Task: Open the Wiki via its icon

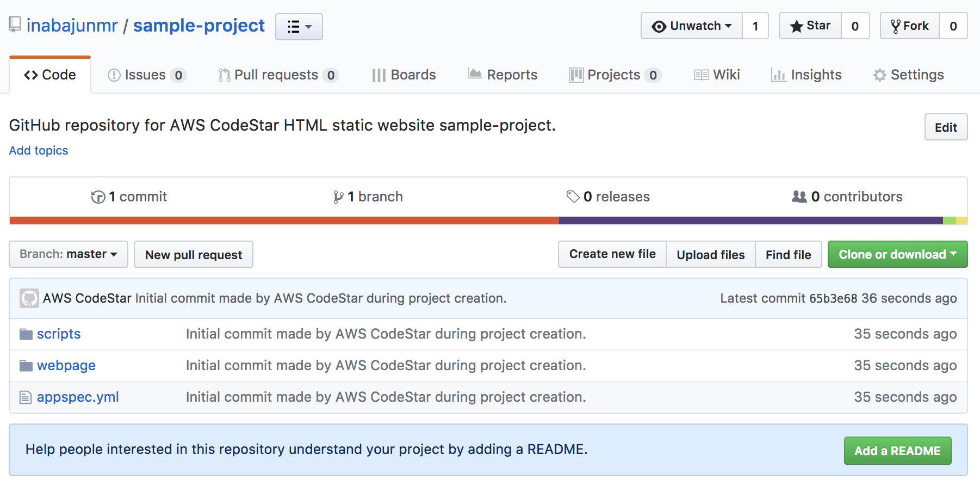Action: [700, 75]
